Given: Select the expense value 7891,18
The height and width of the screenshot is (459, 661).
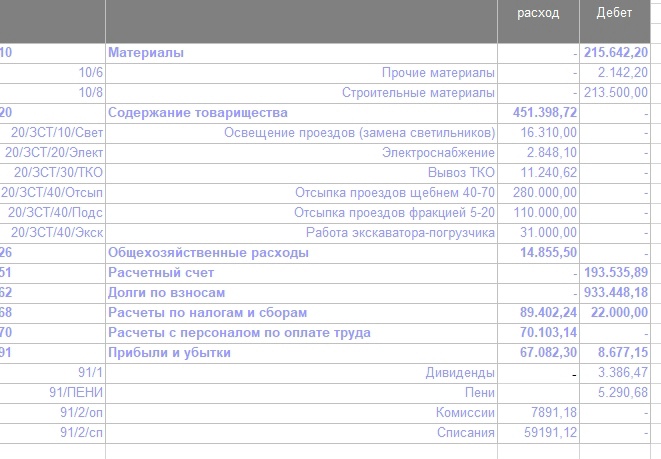Looking at the screenshot, I should click(554, 413).
